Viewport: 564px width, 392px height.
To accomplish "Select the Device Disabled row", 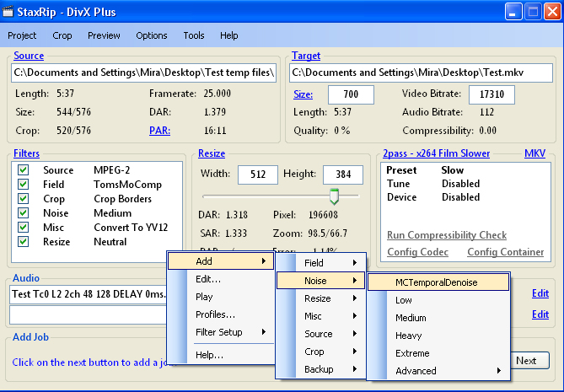I will [x=466, y=197].
